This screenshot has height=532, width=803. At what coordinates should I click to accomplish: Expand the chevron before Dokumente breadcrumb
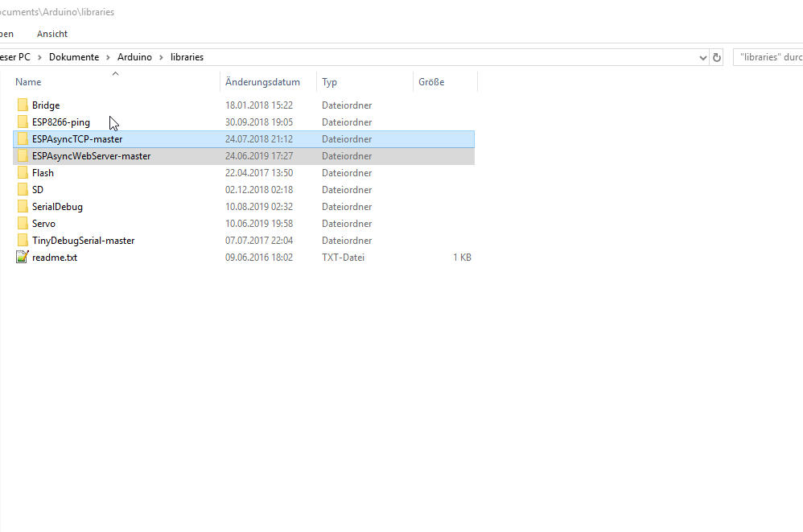point(39,57)
